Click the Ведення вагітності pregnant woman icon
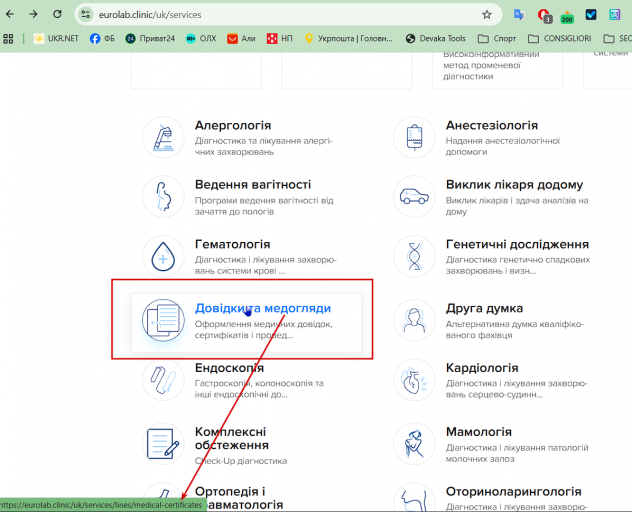 (163, 197)
